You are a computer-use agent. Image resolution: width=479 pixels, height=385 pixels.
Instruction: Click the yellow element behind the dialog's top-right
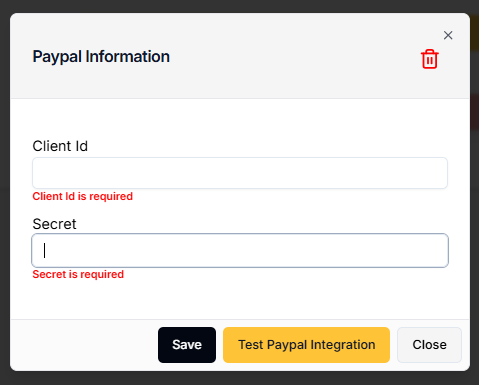tap(475, 33)
